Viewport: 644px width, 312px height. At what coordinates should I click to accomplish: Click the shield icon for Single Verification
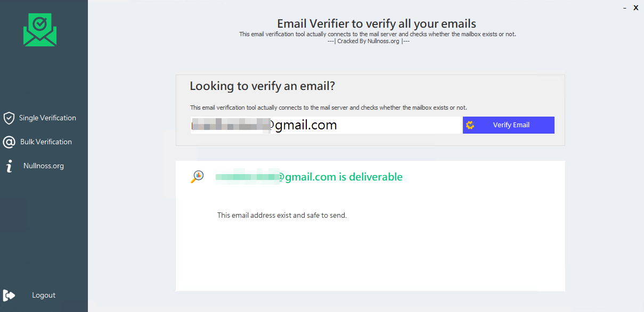point(9,118)
